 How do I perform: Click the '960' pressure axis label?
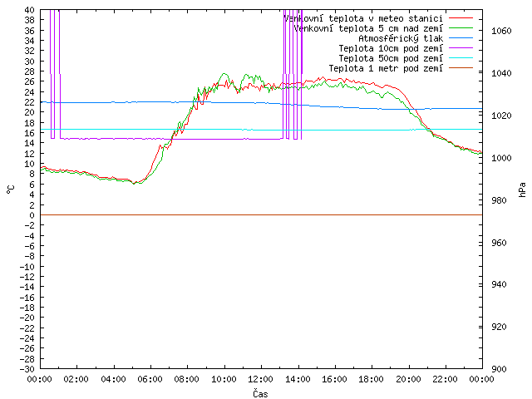(x=499, y=243)
